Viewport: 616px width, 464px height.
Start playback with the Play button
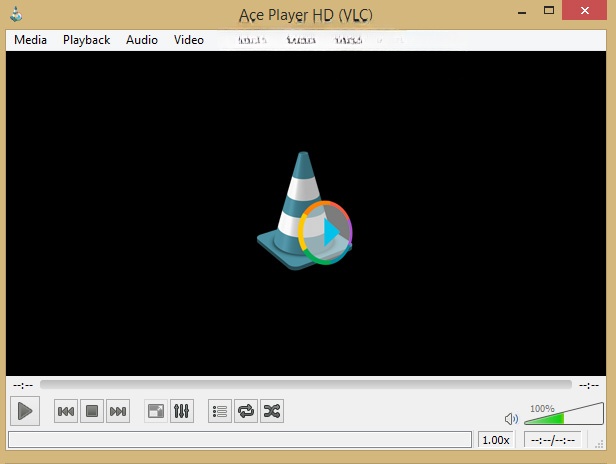[25, 411]
